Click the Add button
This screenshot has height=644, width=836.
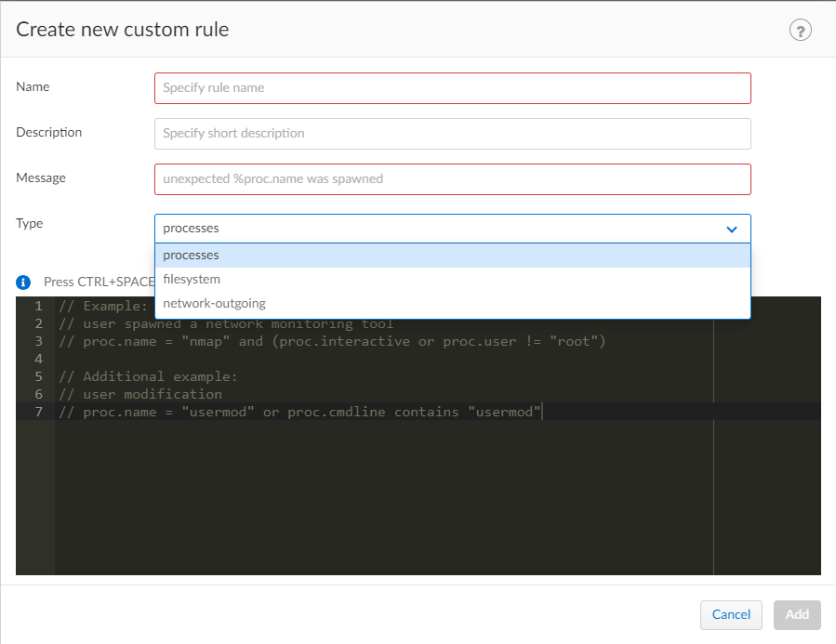797,614
